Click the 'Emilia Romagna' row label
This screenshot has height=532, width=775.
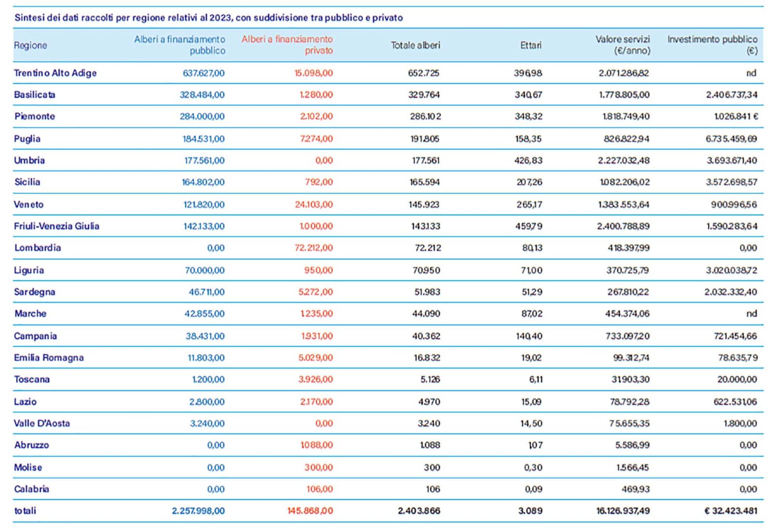pyautogui.click(x=49, y=358)
